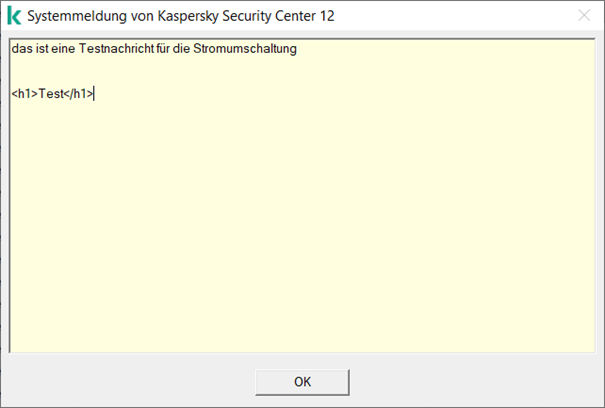The image size is (605, 408).
Task: Click the opening '<h1>' tag text
Action: pyautogui.click(x=24, y=94)
